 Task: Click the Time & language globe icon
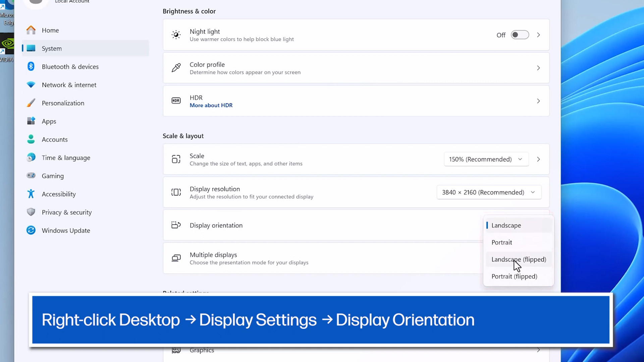click(31, 157)
